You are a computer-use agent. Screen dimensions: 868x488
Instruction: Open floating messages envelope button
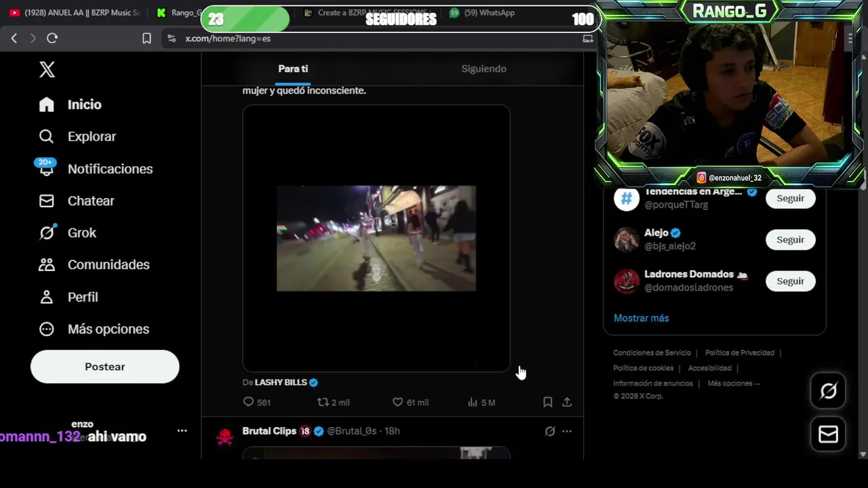click(x=828, y=434)
